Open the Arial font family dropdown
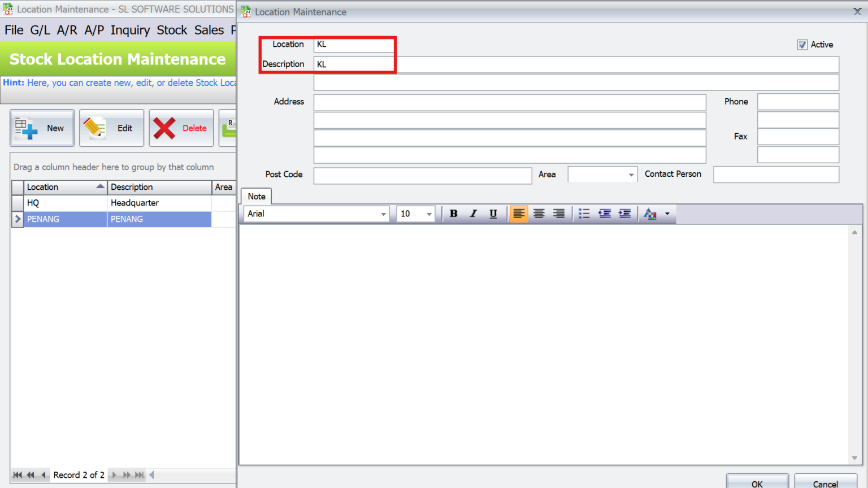The height and width of the screenshot is (488, 868). pos(383,213)
